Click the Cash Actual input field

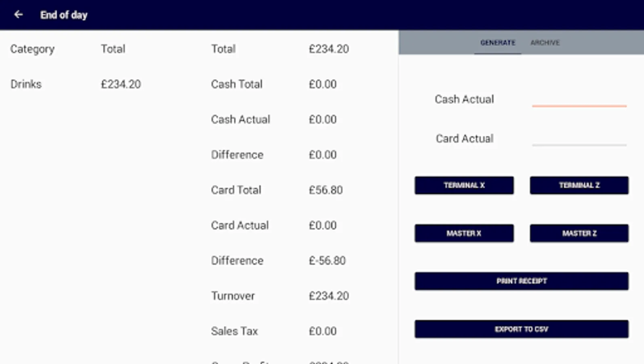(579, 103)
